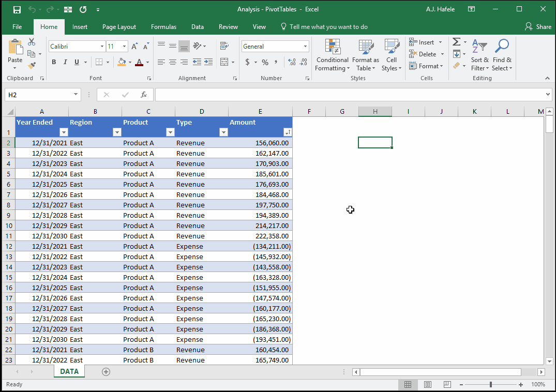Open the Region column filter dropdown
Image resolution: width=556 pixels, height=392 pixels.
[117, 132]
